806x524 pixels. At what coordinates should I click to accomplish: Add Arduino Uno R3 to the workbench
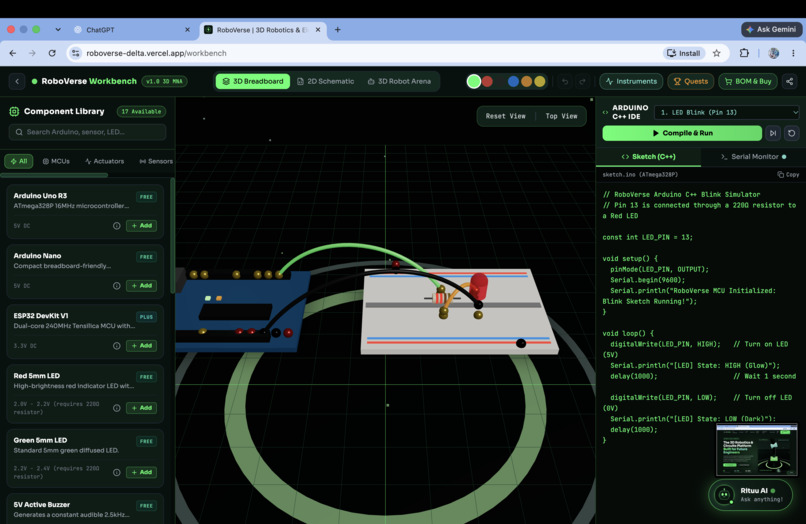[141, 226]
